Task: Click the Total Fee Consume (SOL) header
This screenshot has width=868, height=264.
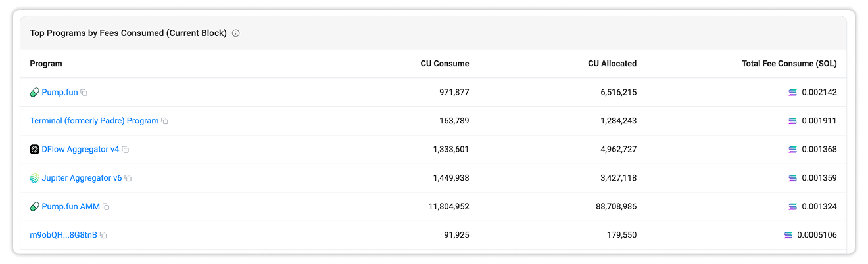Action: point(789,64)
